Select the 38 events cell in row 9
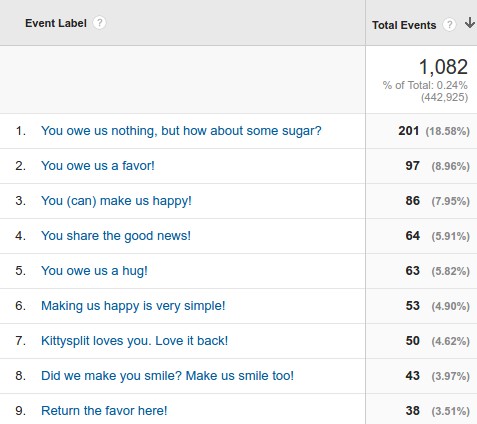 click(x=412, y=411)
